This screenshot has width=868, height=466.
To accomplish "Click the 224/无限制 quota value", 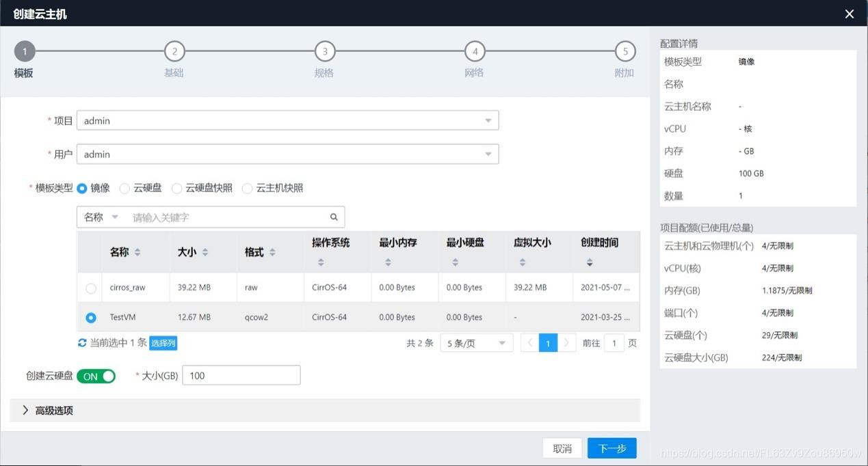I will [782, 357].
